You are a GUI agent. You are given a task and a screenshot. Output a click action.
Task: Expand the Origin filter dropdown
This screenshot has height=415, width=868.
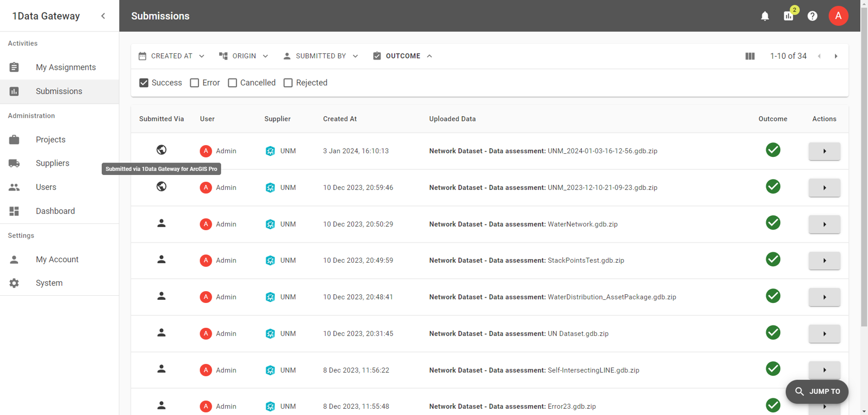pos(244,56)
